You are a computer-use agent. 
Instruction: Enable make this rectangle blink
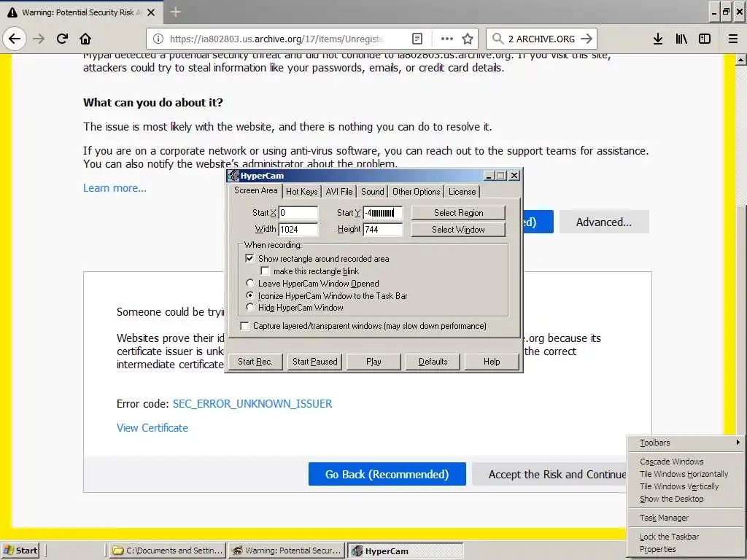click(x=265, y=271)
